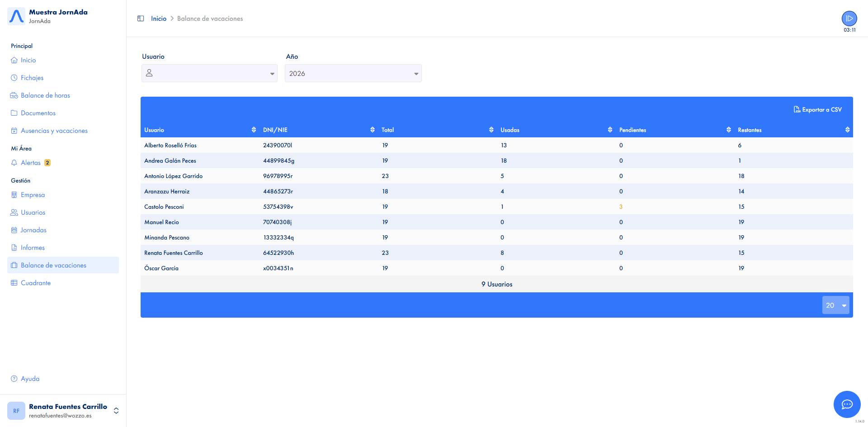Click the play timer icon

point(849,19)
